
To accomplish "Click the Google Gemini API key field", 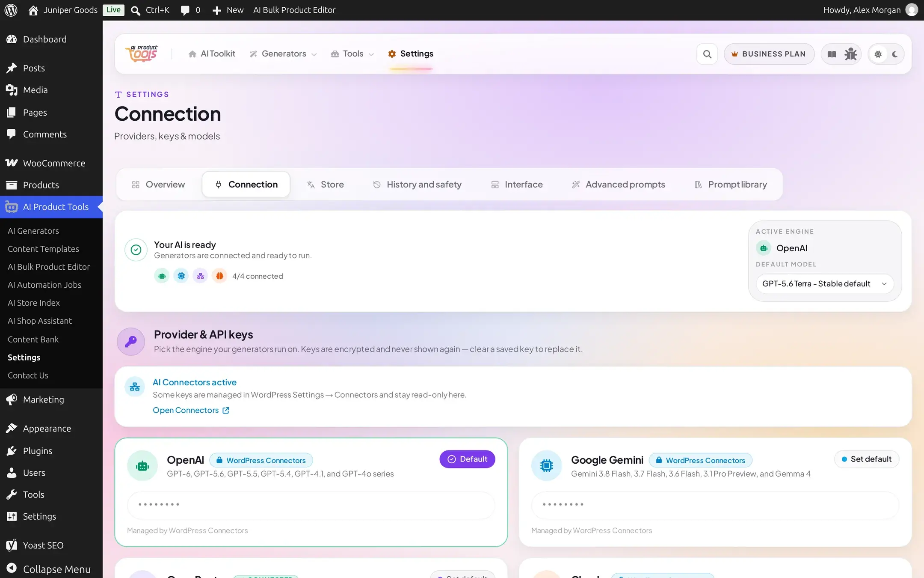I will coord(715,505).
